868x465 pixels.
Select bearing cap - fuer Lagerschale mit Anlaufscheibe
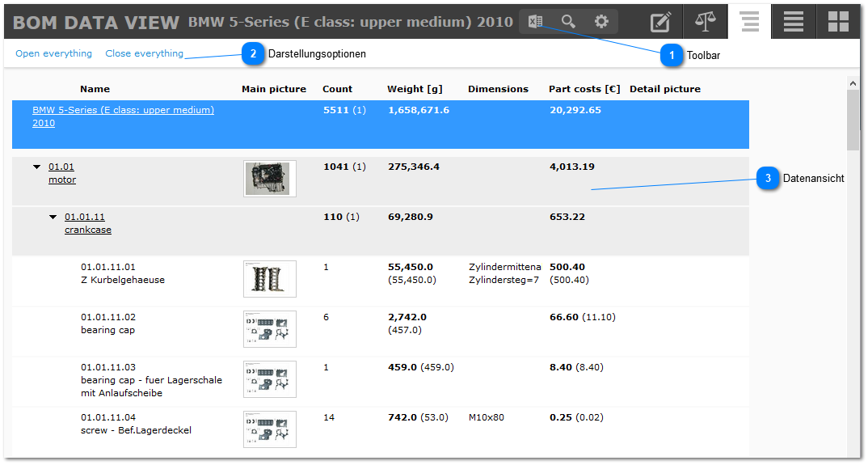[x=152, y=387]
